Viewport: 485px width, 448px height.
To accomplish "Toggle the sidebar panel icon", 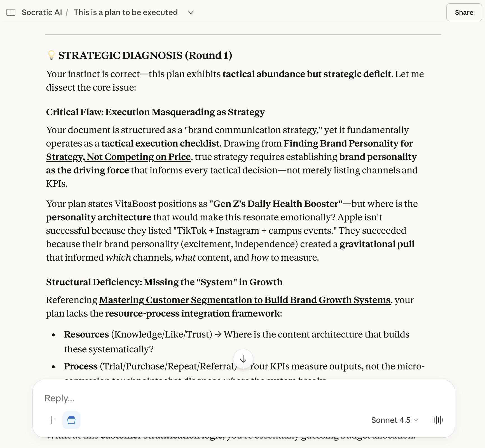I will 11,12.
